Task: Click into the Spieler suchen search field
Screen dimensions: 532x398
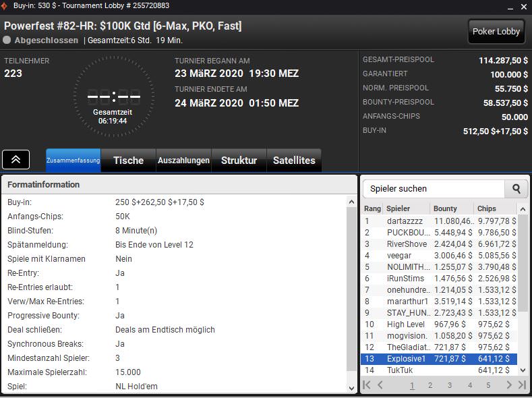Action: 435,189
